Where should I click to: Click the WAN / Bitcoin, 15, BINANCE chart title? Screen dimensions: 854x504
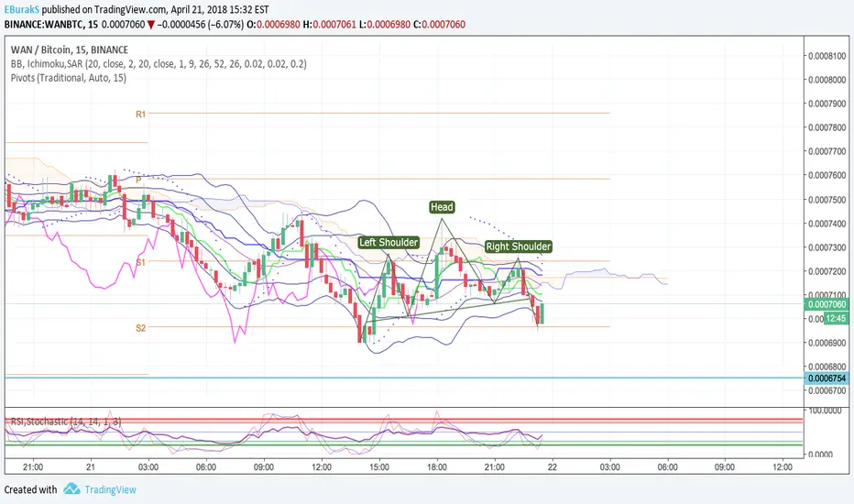click(70, 49)
